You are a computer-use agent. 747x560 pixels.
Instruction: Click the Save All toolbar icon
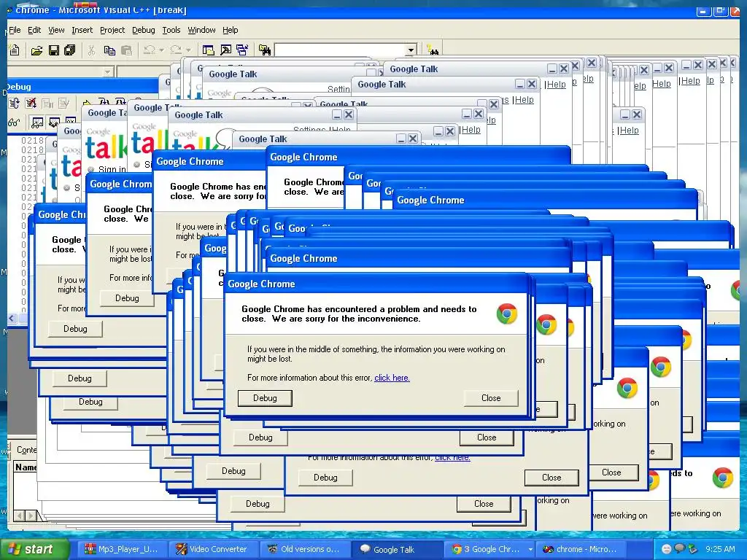pos(70,50)
